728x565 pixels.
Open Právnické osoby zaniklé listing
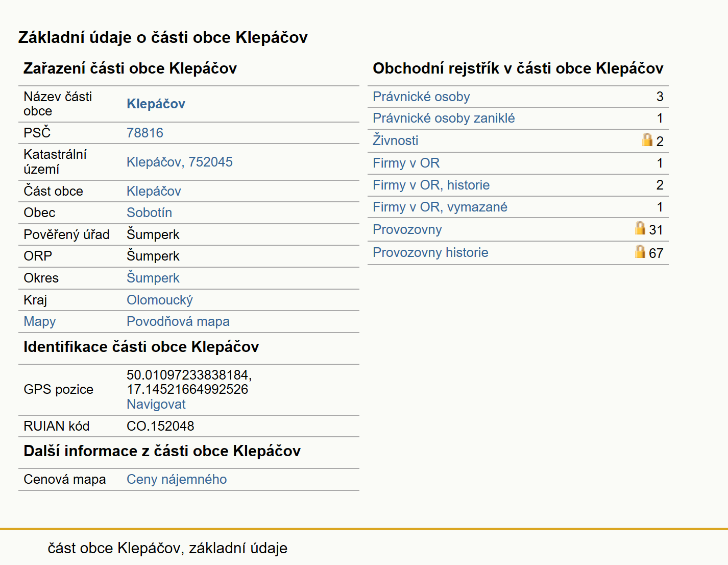coord(444,118)
